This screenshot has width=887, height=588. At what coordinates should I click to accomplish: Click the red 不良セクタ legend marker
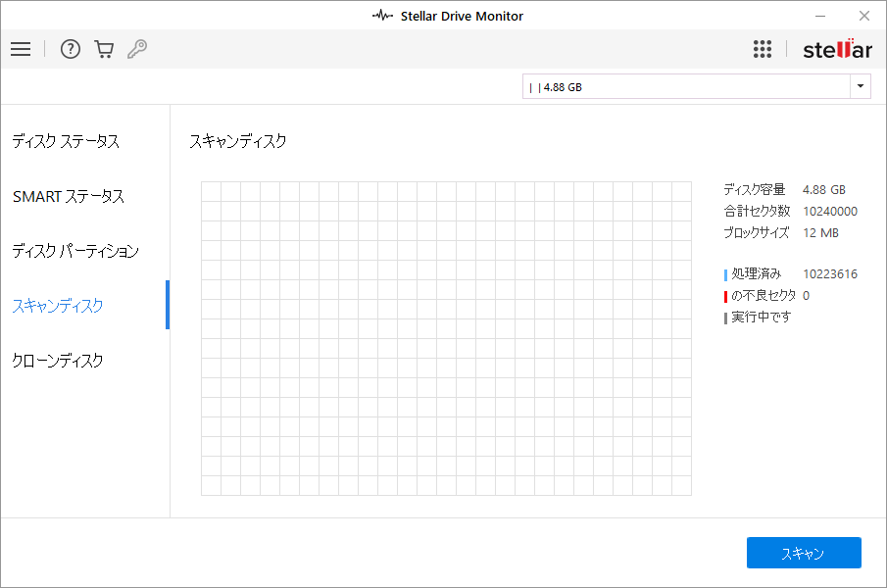(725, 296)
